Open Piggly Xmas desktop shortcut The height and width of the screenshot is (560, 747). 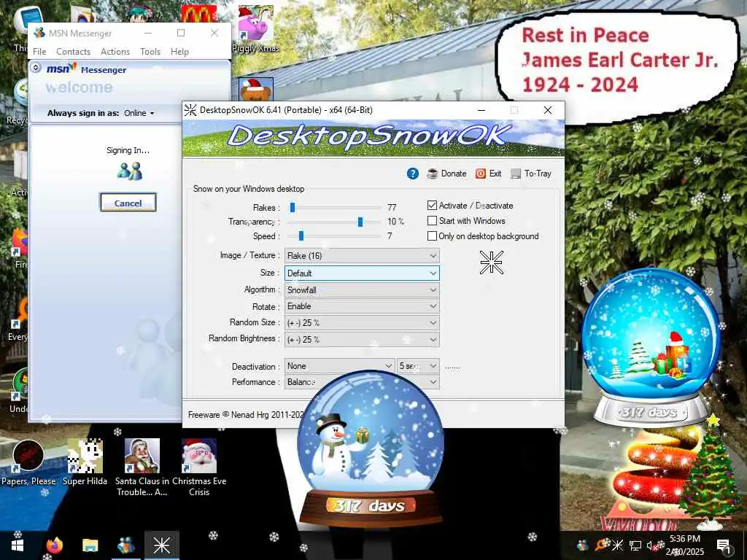256,28
